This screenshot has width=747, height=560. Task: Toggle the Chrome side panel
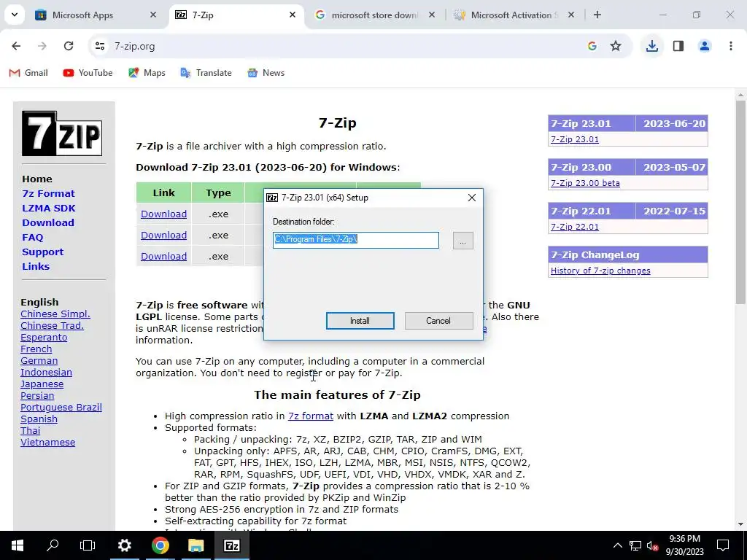(678, 46)
